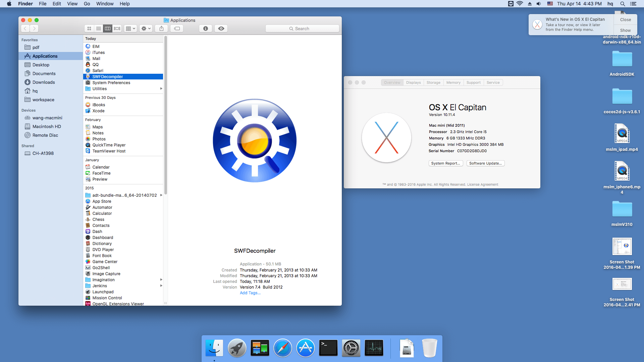The height and width of the screenshot is (362, 644).
Task: Click the Quick Look eye icon
Action: click(x=220, y=28)
